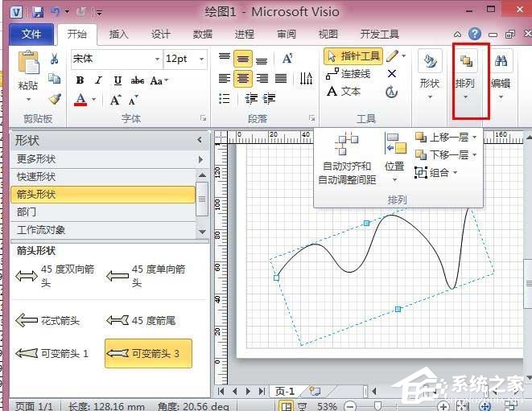Viewport: 532px width, 411px height.
Task: Save the drawing from quick access toolbar
Action: pos(38,13)
